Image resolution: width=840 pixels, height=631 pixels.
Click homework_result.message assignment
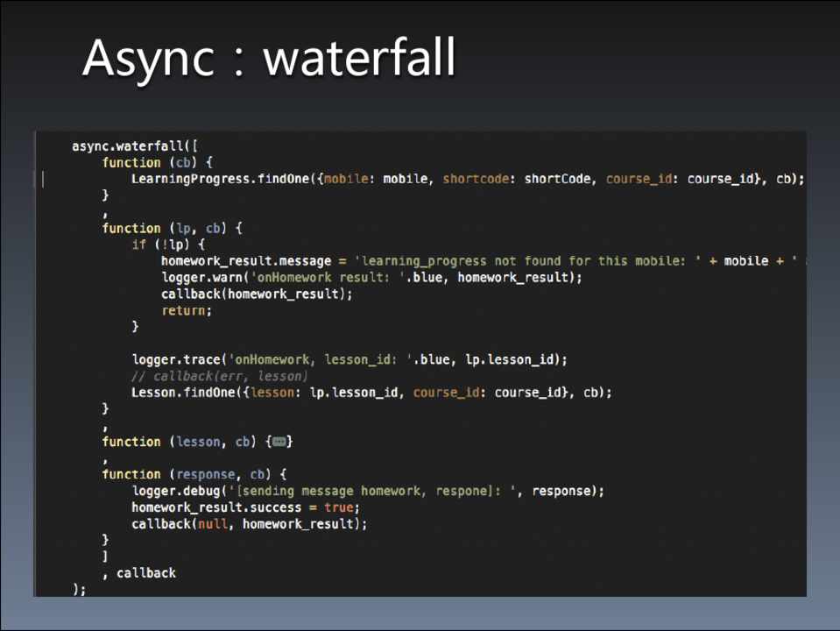[246, 261]
